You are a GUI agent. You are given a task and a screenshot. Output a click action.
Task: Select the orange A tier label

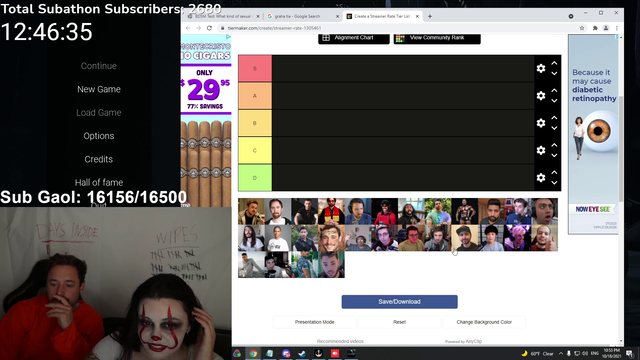click(255, 96)
